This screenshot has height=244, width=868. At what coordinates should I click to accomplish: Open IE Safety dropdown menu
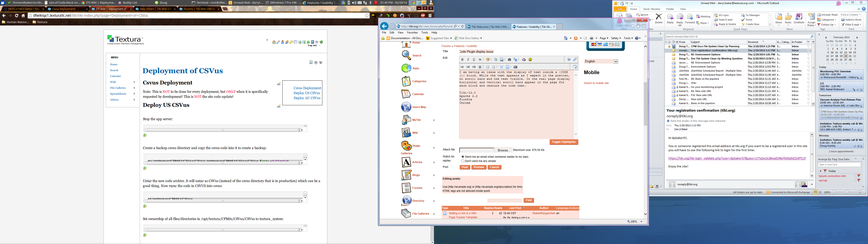click(616, 38)
